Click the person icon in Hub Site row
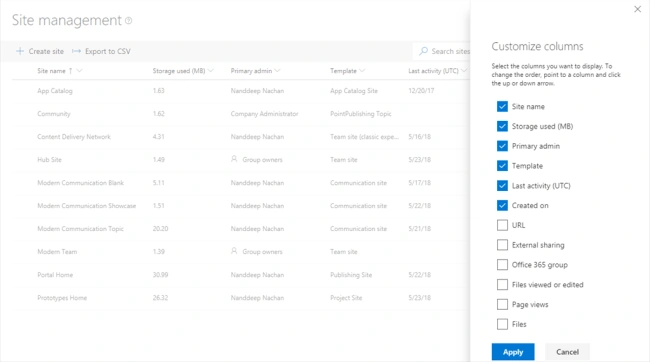The image size is (650, 362). click(234, 159)
